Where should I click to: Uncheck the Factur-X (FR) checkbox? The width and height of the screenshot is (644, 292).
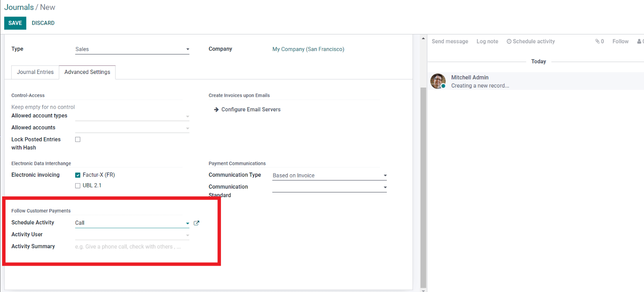[78, 175]
